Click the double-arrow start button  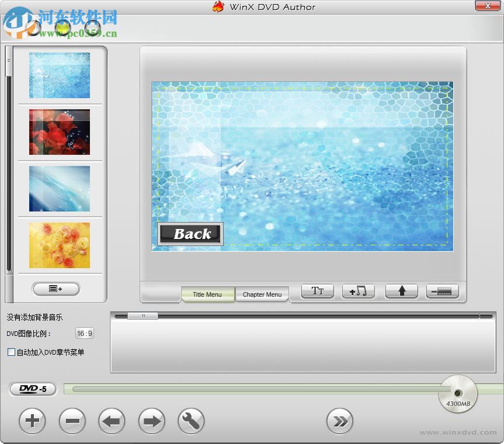click(x=340, y=421)
